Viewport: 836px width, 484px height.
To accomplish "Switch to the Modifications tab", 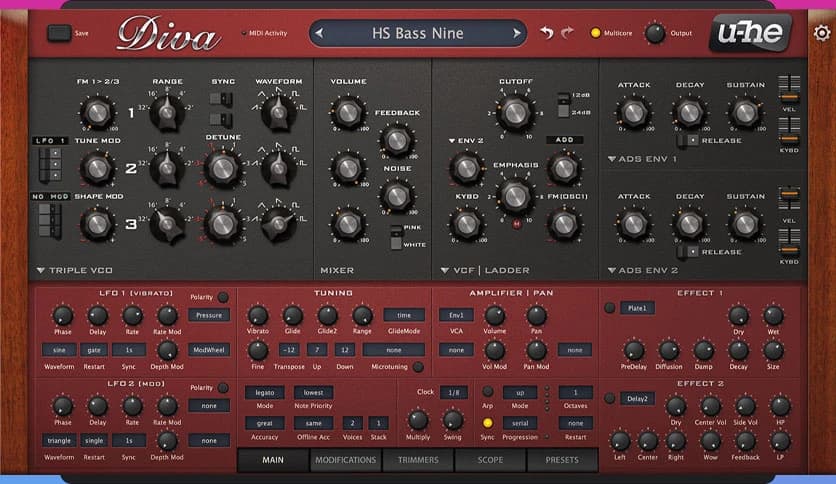I will click(345, 460).
